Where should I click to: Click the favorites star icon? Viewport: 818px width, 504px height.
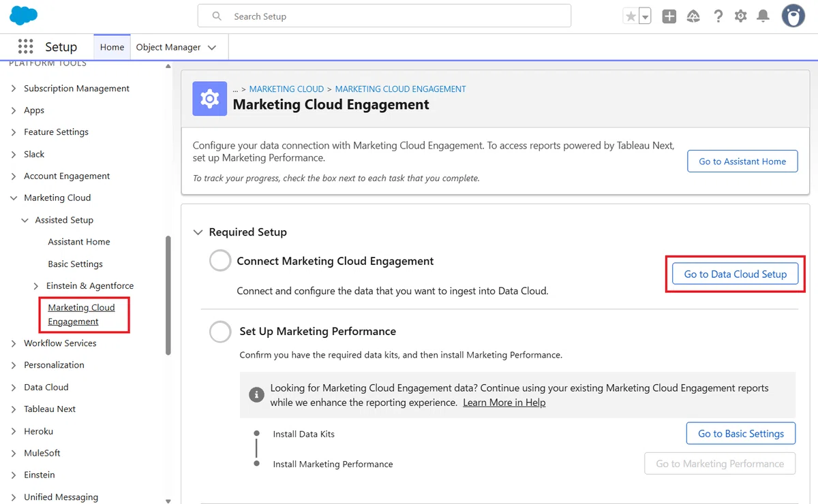pos(631,16)
